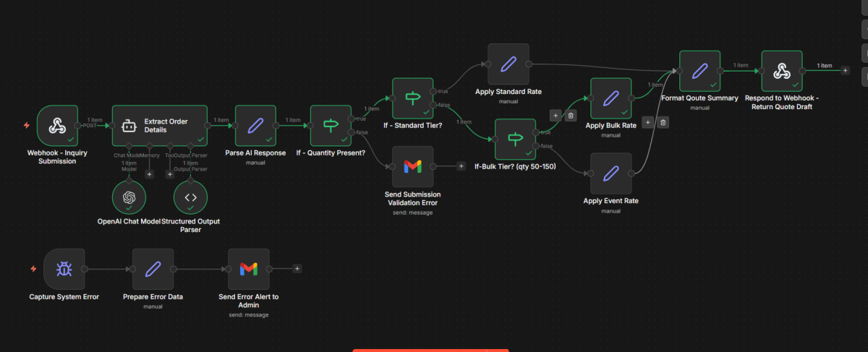Add a Memory sub-node to Extract Order Details
The image size is (868, 352).
[x=150, y=173]
